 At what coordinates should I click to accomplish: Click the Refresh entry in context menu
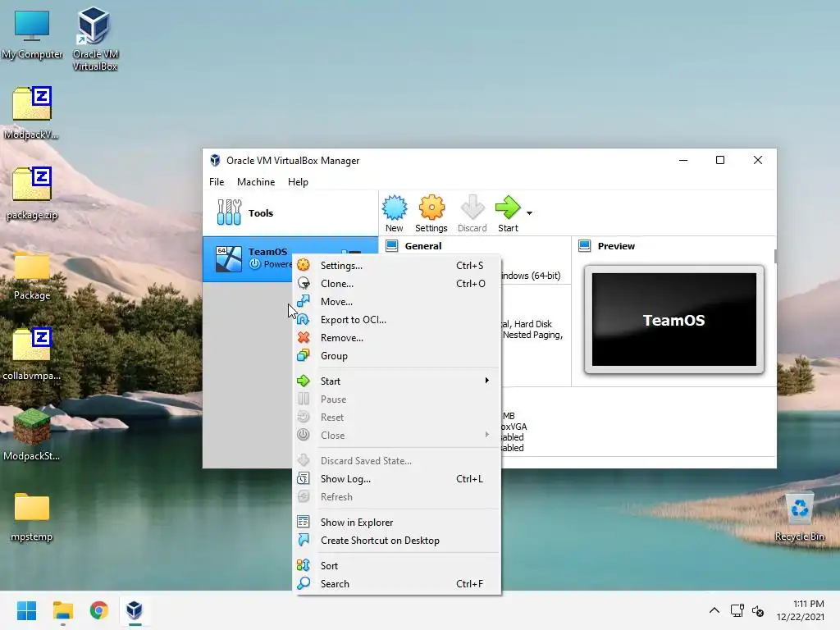coord(397,497)
